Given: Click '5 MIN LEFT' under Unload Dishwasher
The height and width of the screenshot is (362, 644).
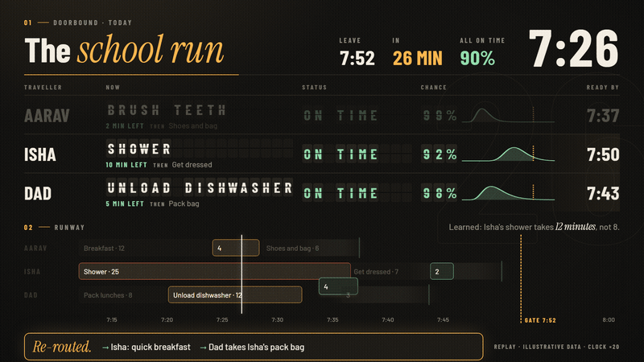Looking at the screenshot, I should click(125, 204).
